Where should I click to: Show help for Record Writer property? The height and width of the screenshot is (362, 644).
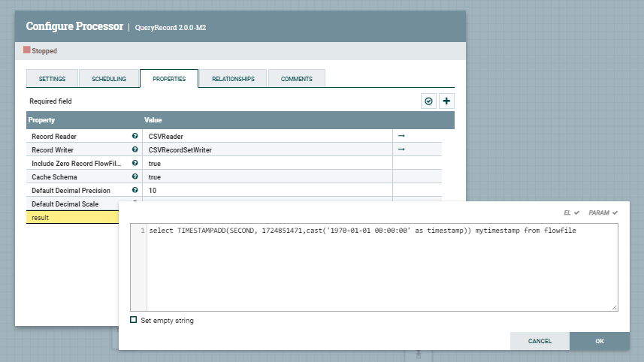point(135,149)
